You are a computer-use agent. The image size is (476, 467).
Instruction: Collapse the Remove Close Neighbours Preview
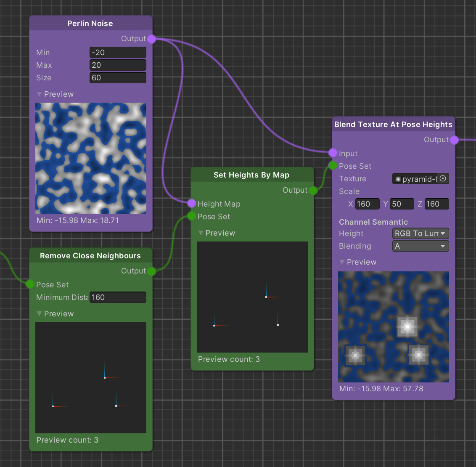(x=39, y=313)
